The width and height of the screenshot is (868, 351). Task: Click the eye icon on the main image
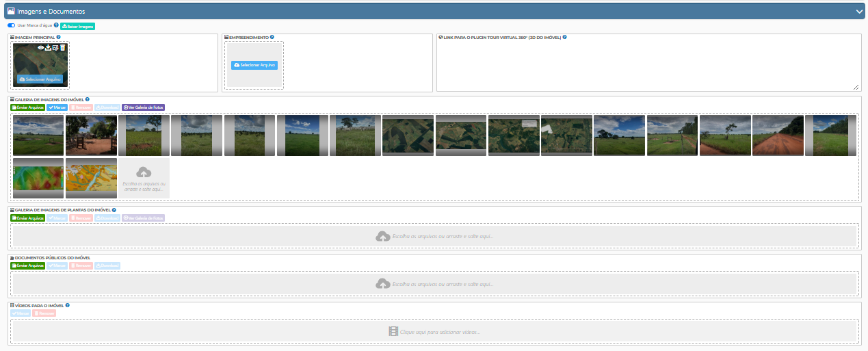click(40, 48)
